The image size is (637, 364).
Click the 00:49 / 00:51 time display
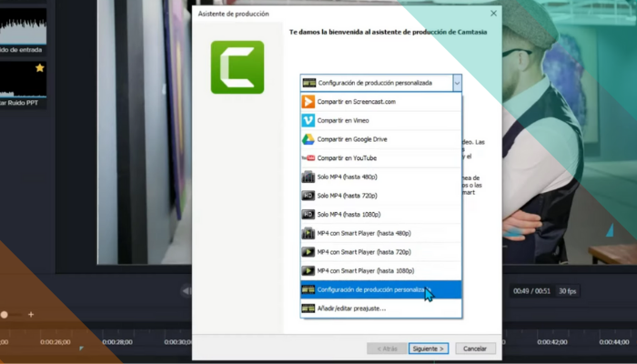point(531,291)
